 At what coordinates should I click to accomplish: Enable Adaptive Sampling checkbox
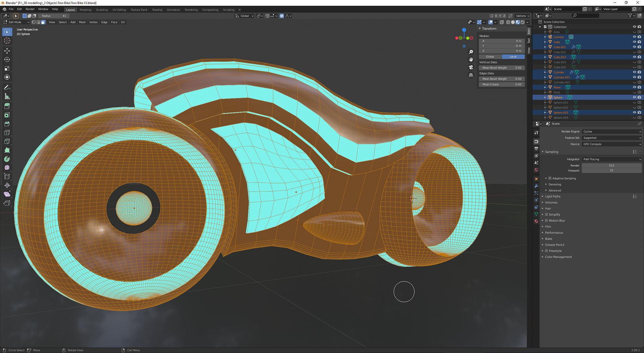(x=550, y=178)
